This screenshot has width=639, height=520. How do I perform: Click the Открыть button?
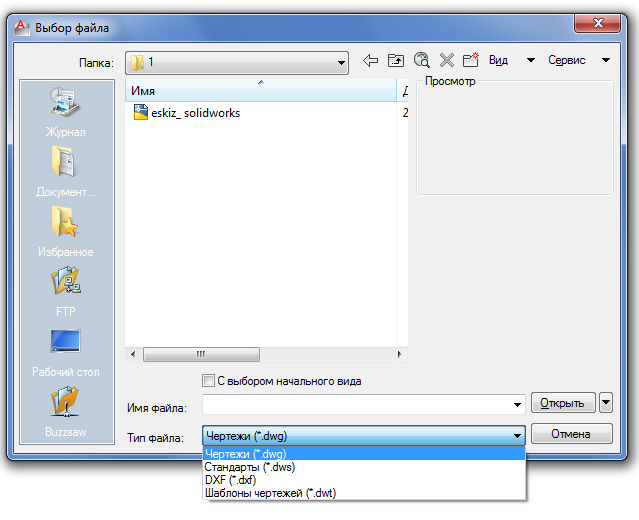pyautogui.click(x=563, y=403)
